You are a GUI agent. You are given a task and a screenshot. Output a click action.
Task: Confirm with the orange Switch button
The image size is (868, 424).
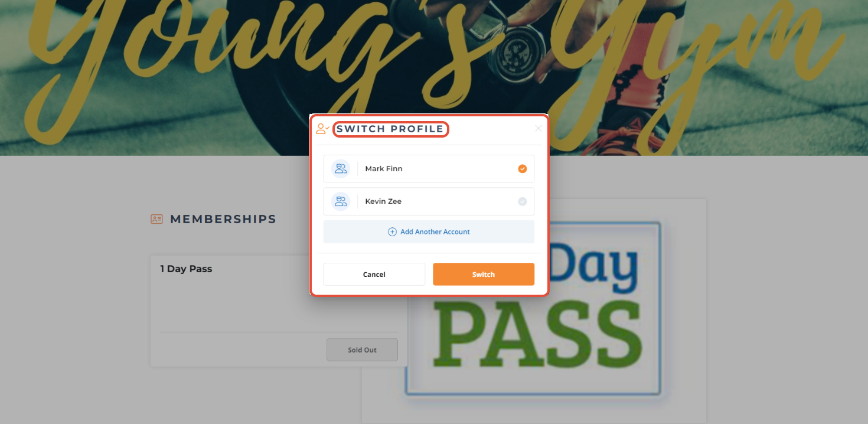pyautogui.click(x=484, y=275)
